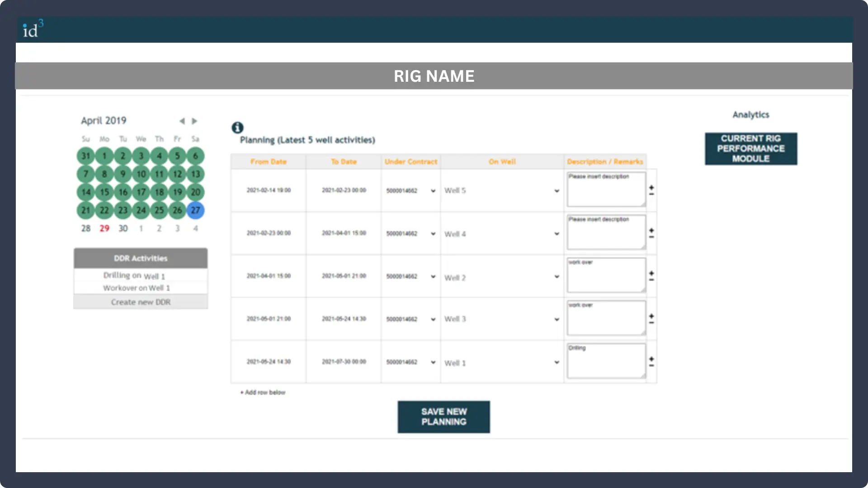Click the minus icon on Well 5 row
This screenshot has width=868, height=488.
coord(651,194)
